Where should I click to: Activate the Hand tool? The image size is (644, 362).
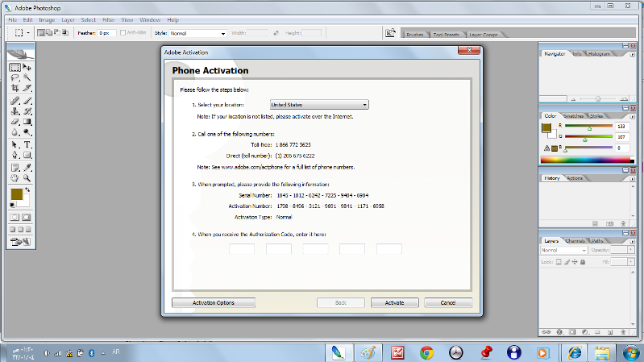pyautogui.click(x=15, y=177)
